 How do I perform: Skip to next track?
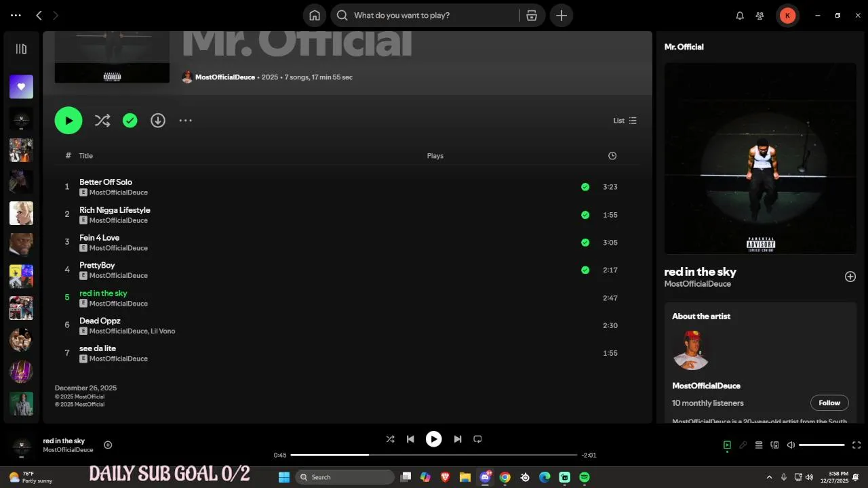[x=458, y=439]
